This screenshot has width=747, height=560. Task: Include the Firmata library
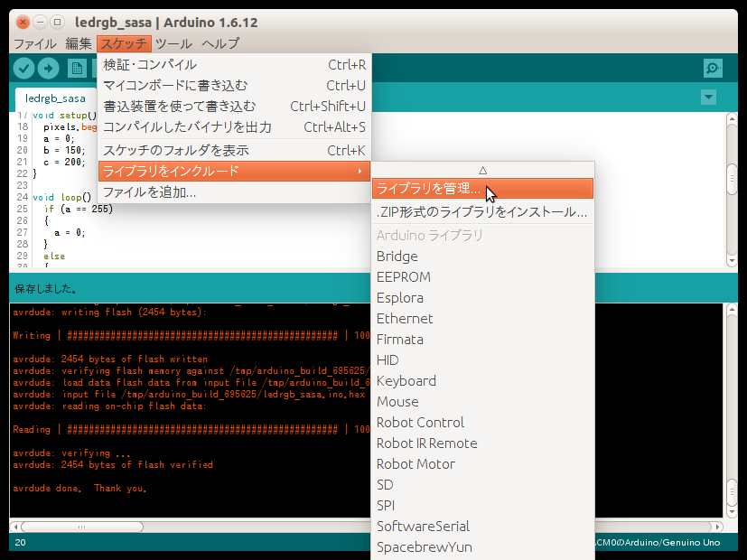482,340
